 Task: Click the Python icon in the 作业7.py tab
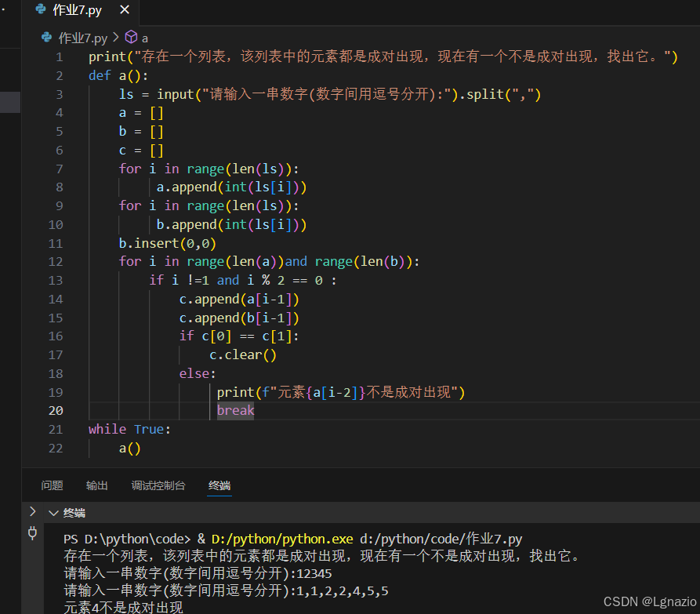click(x=40, y=11)
